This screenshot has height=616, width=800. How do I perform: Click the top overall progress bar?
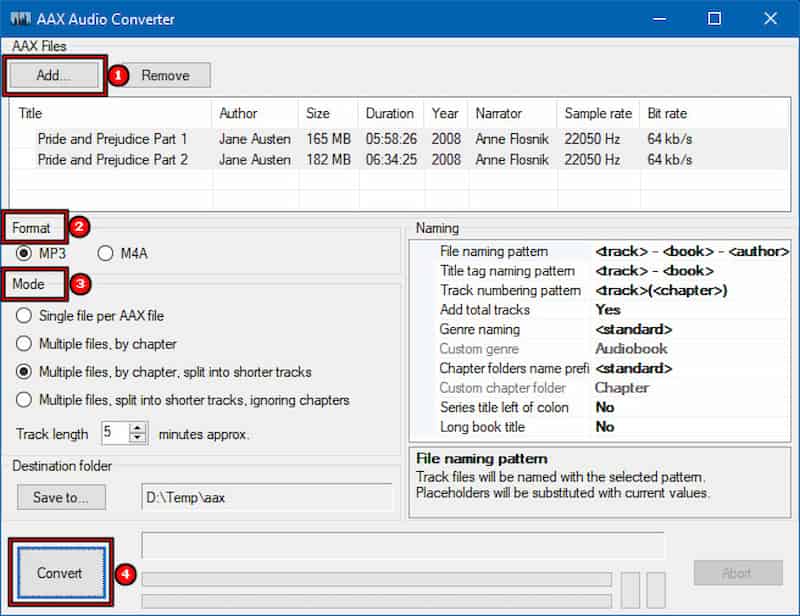pos(404,545)
